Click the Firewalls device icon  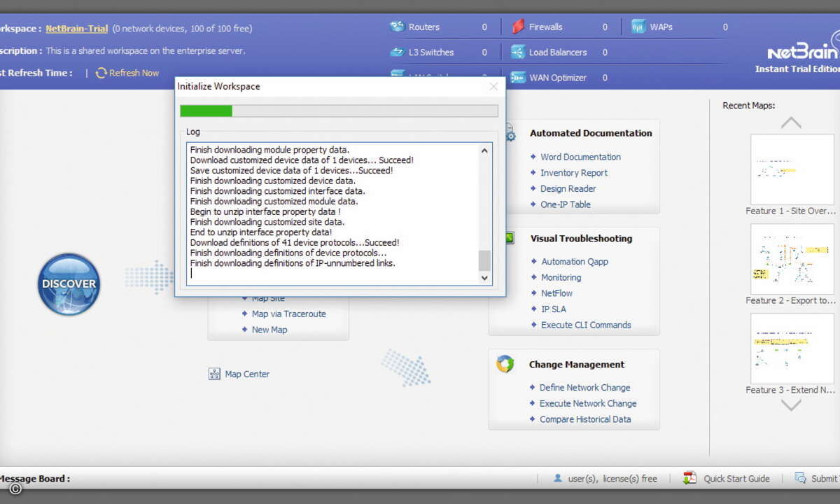pos(518,27)
